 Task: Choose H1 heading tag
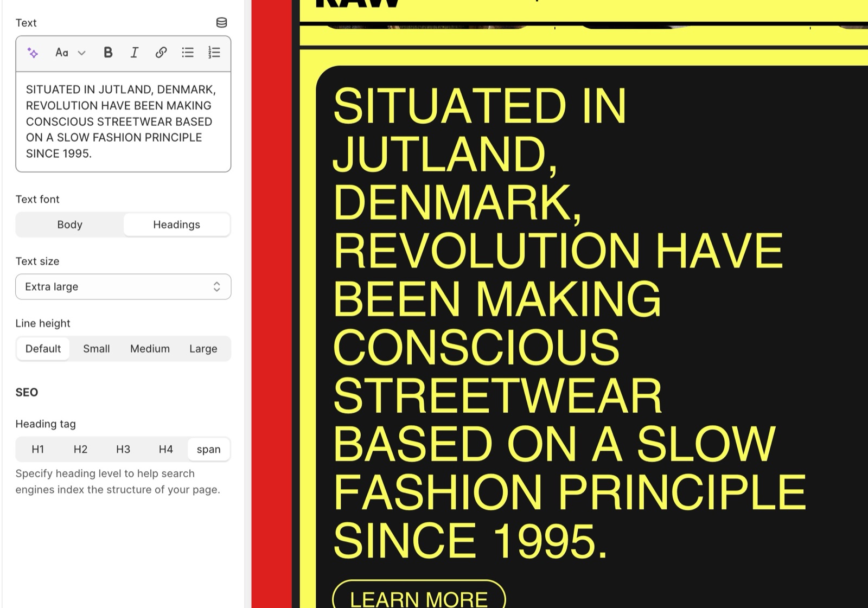tap(38, 449)
